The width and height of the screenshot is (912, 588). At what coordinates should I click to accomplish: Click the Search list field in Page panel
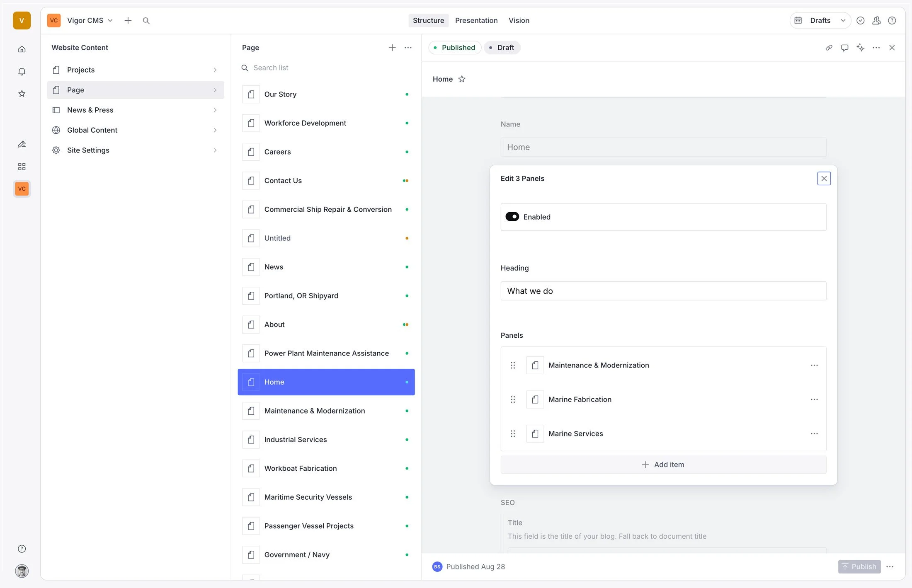click(290, 68)
